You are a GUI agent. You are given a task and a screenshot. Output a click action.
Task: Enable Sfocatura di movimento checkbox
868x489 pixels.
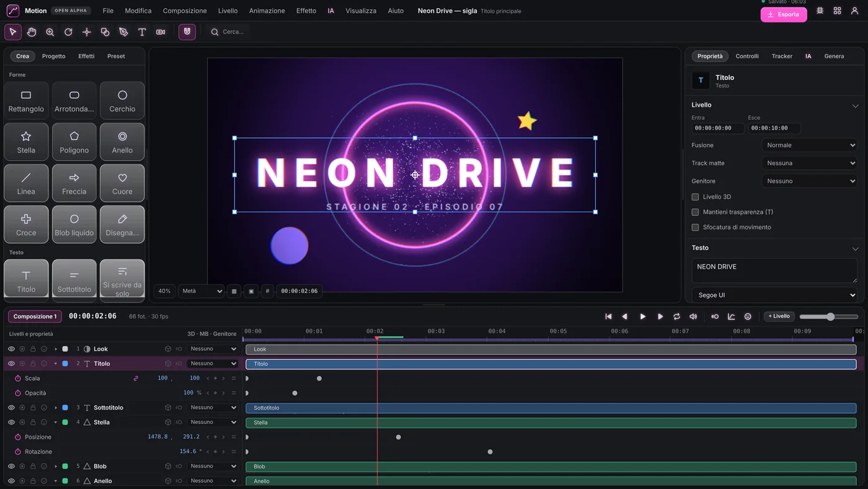(x=695, y=227)
